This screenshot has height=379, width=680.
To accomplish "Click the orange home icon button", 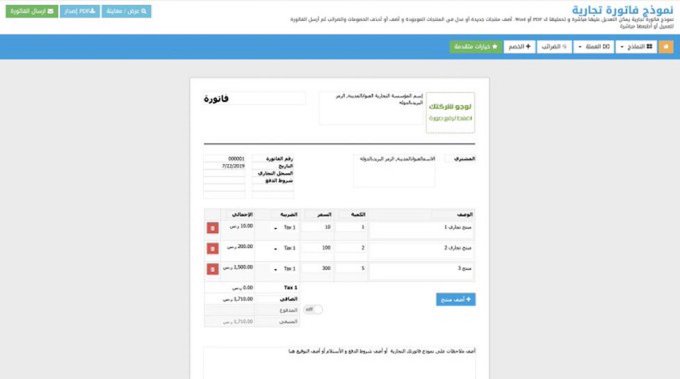I will (666, 47).
